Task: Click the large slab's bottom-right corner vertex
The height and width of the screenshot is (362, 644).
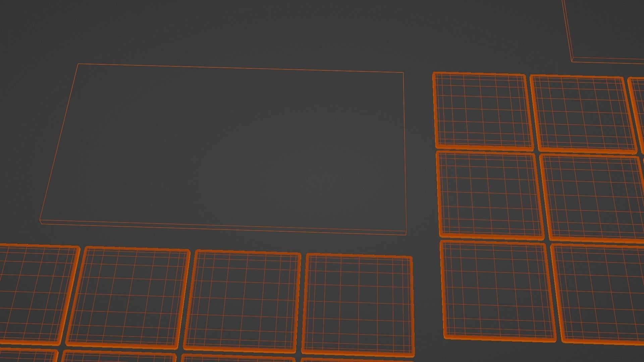Action: (x=406, y=234)
